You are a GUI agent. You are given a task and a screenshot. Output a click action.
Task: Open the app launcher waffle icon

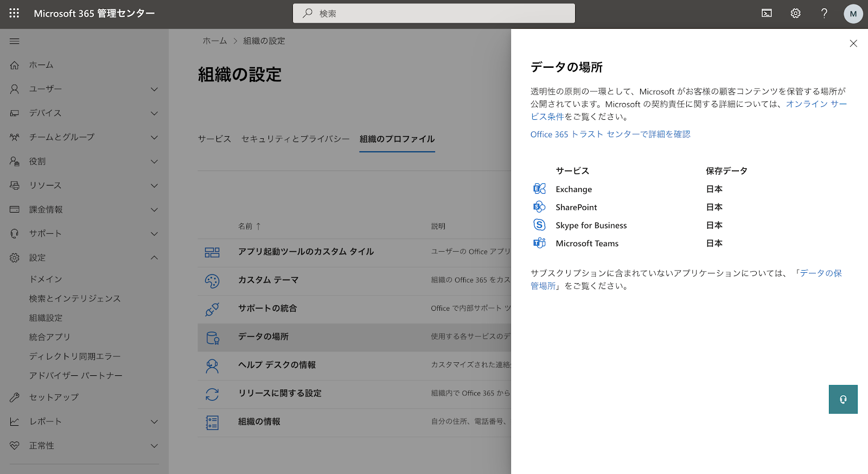click(14, 13)
